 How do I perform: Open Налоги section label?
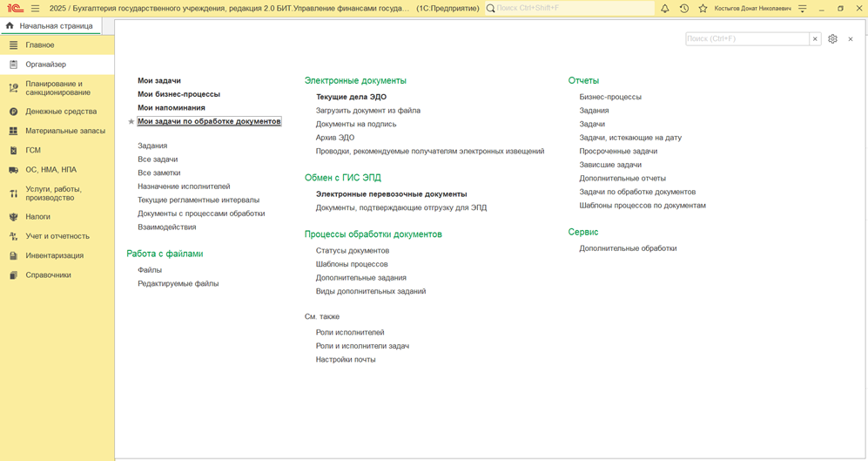pyautogui.click(x=37, y=217)
